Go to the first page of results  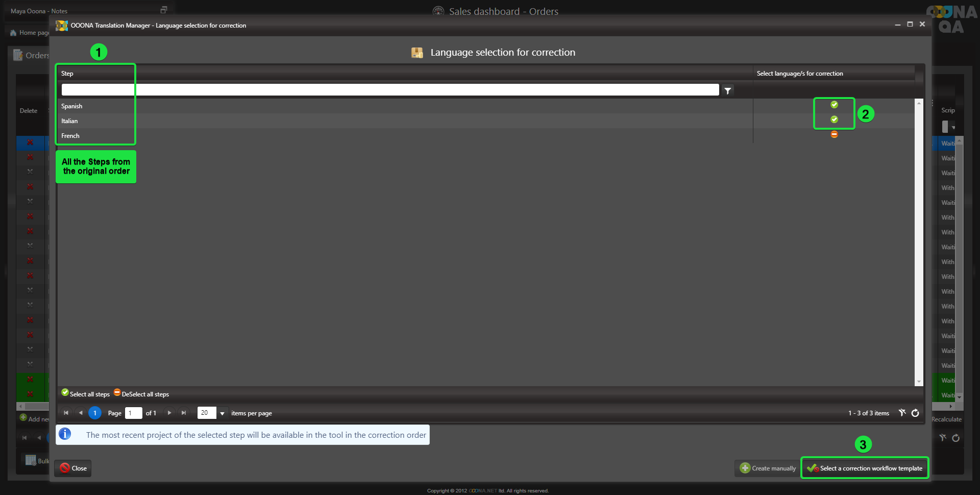tap(66, 413)
